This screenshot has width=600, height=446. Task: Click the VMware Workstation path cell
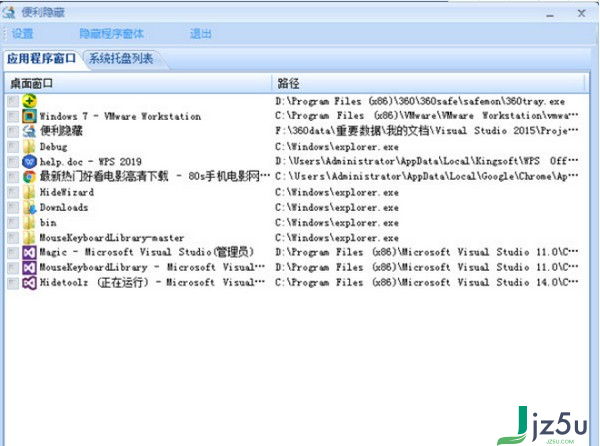coord(427,116)
